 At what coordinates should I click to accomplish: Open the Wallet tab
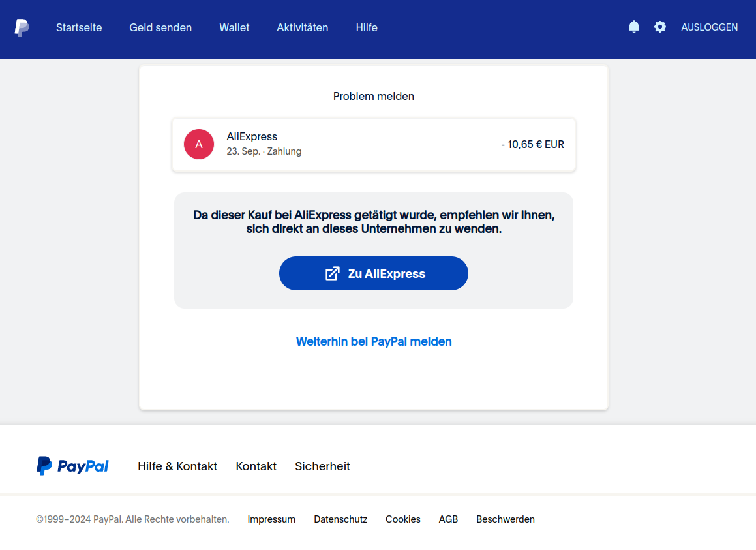click(x=234, y=27)
